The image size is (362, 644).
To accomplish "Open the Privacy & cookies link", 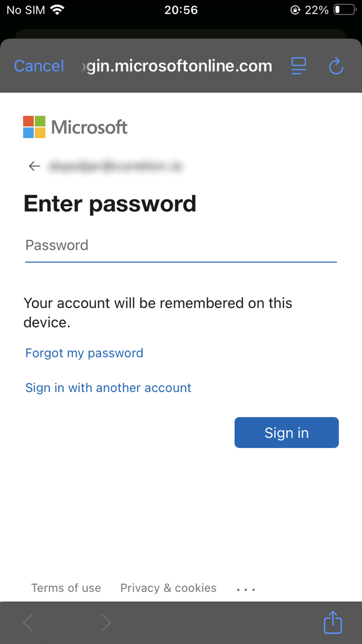I will tap(168, 588).
